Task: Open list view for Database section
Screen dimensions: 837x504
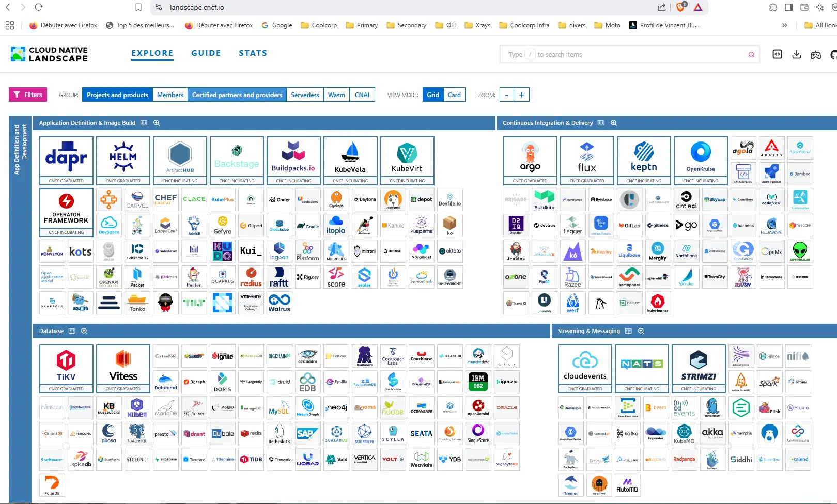Action: (72, 331)
